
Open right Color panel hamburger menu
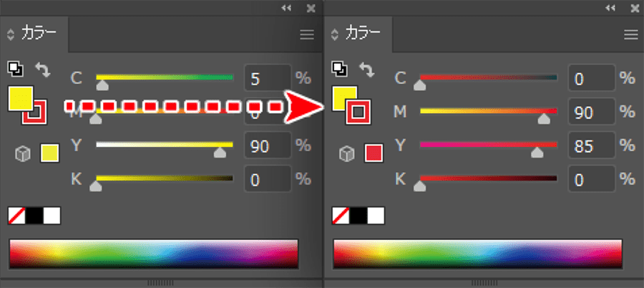631,35
